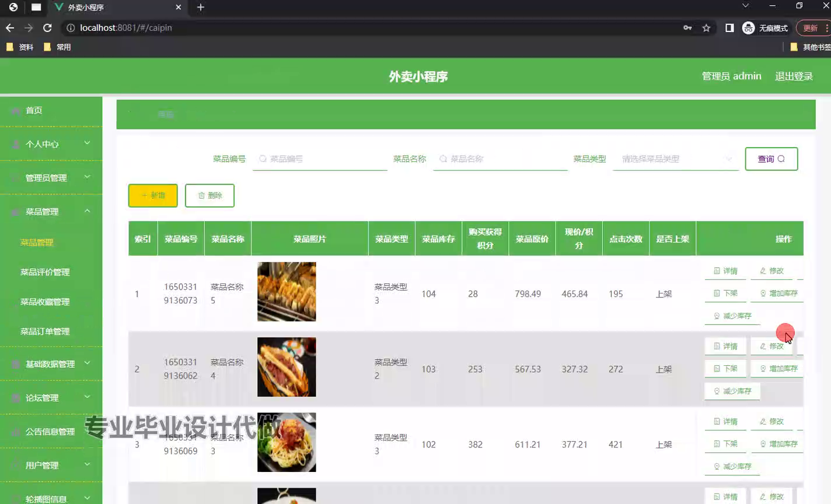Click 修改 for dish 菜品名称4
The width and height of the screenshot is (831, 504).
tap(771, 346)
